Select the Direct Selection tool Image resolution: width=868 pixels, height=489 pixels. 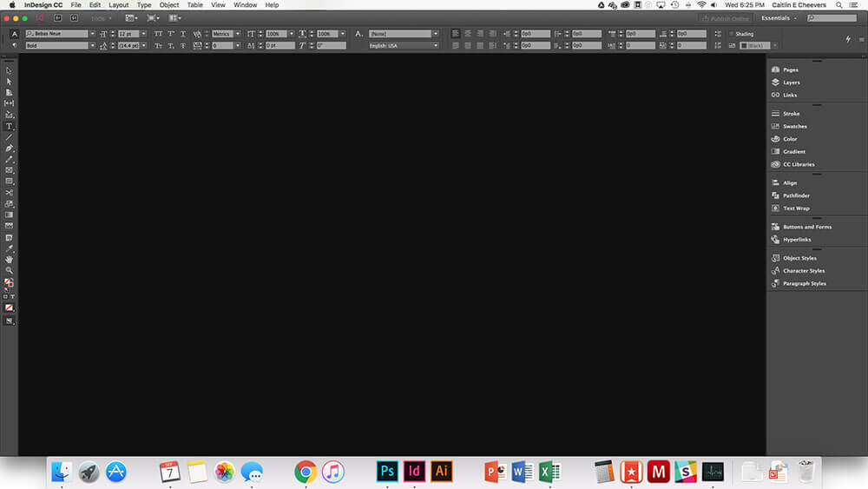[x=9, y=82]
